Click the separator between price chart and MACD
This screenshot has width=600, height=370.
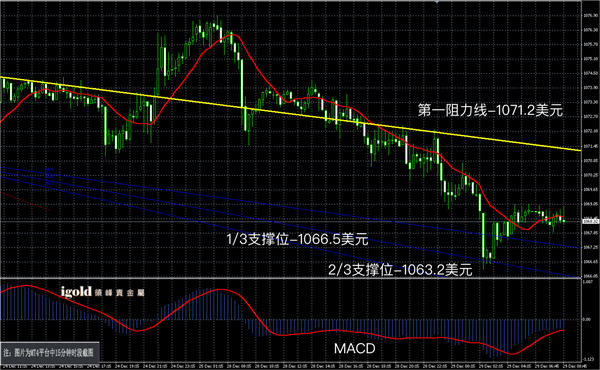[291, 278]
